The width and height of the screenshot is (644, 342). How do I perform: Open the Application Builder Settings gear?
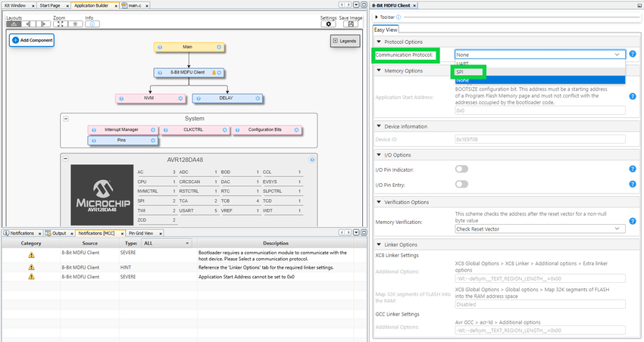328,24
